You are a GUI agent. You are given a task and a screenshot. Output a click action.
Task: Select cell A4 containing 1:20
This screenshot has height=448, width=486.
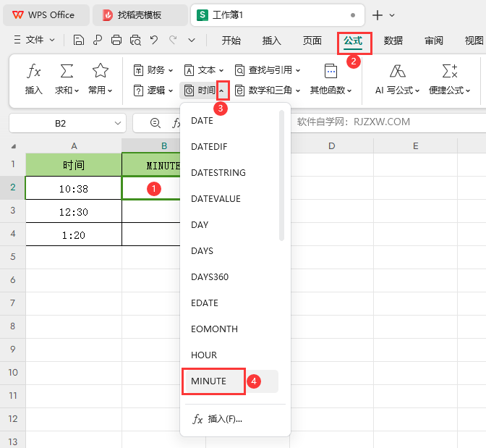(74, 234)
